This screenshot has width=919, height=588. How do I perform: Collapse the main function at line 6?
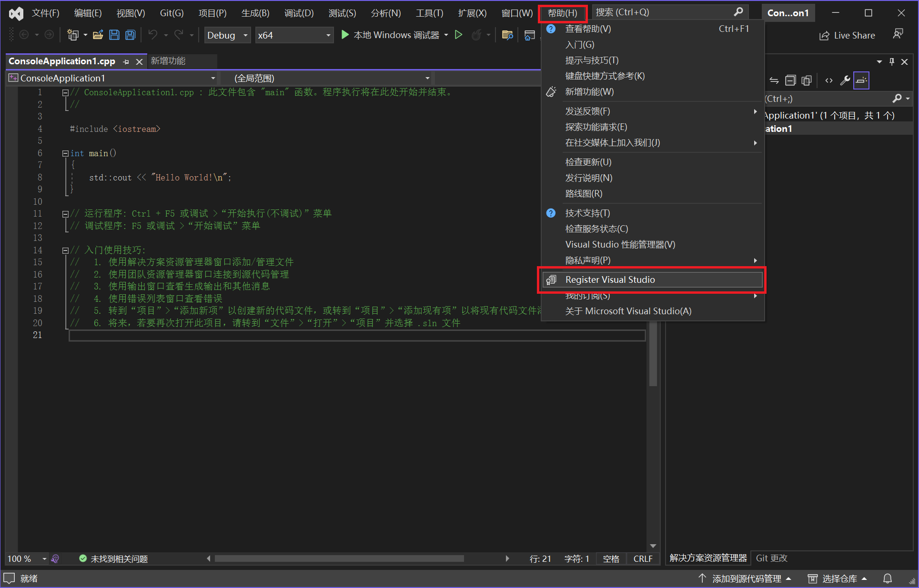click(x=65, y=153)
